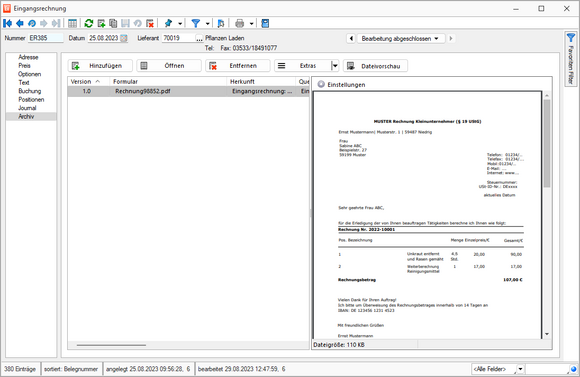Click the blue pin icon
The image size is (580, 377).
(x=168, y=23)
